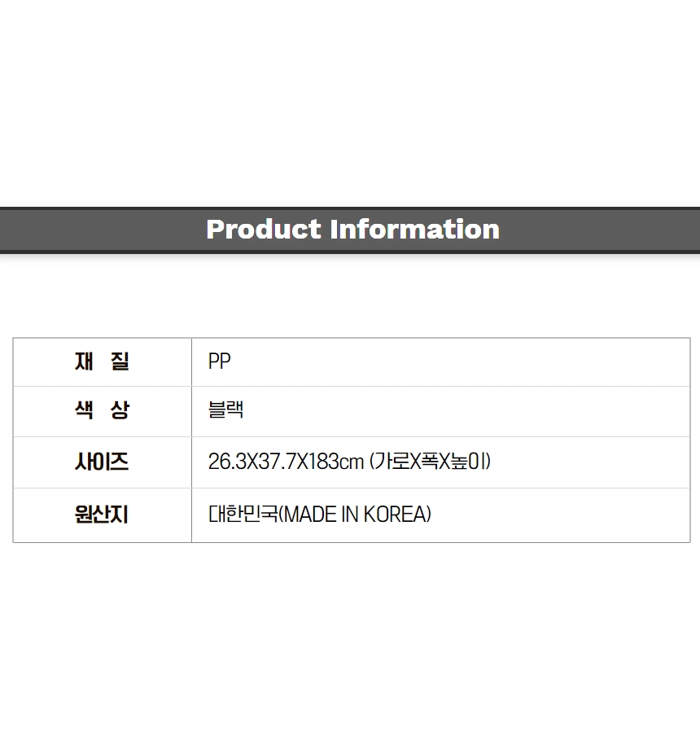Select the 대한민국 country text

(243, 515)
